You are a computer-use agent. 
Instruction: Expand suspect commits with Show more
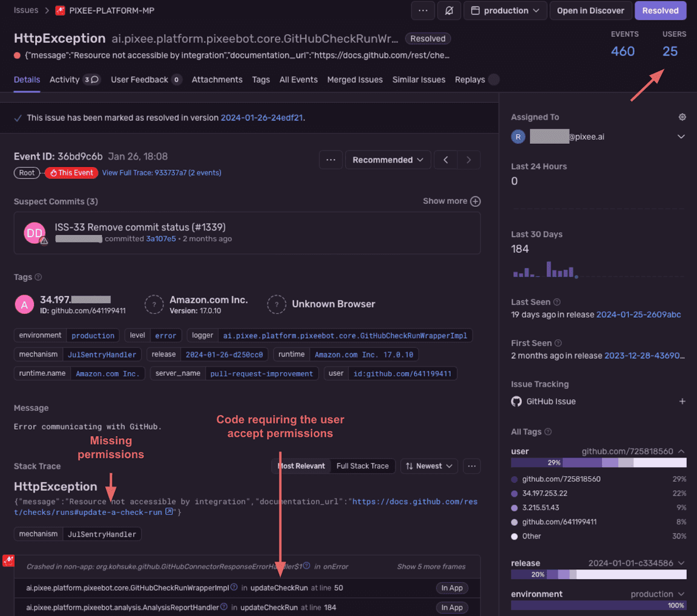click(x=451, y=202)
